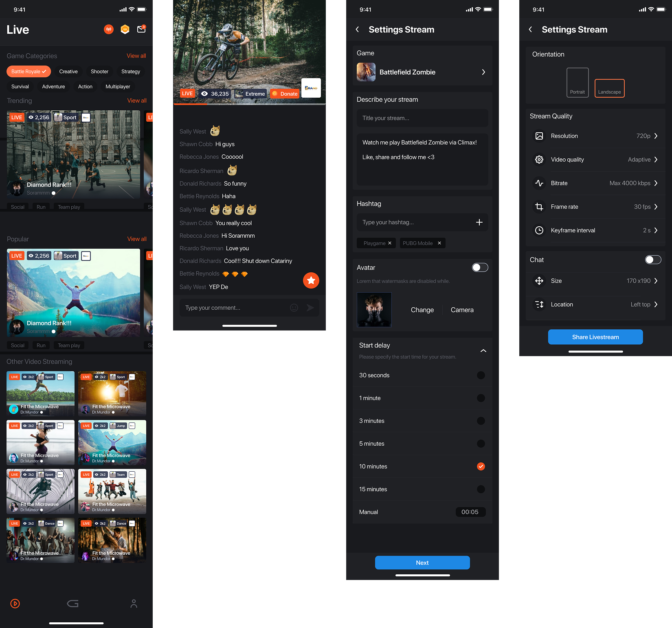Viewport: 672px width, 628px height.
Task: Collapse the Start delay section
Action: 483,350
